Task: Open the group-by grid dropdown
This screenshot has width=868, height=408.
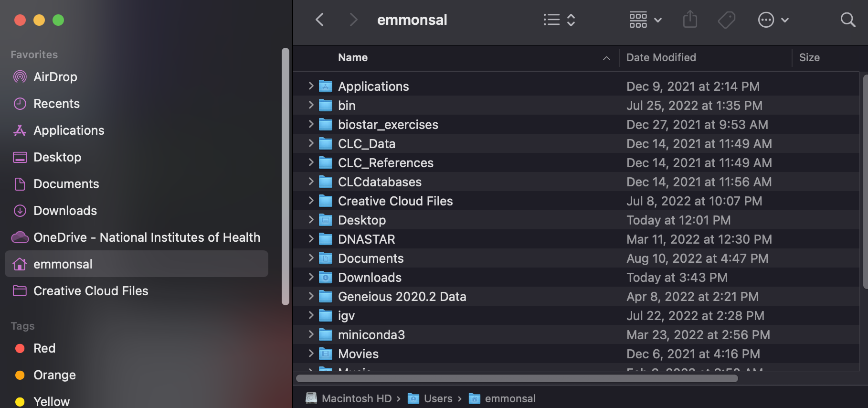Action: 645,20
